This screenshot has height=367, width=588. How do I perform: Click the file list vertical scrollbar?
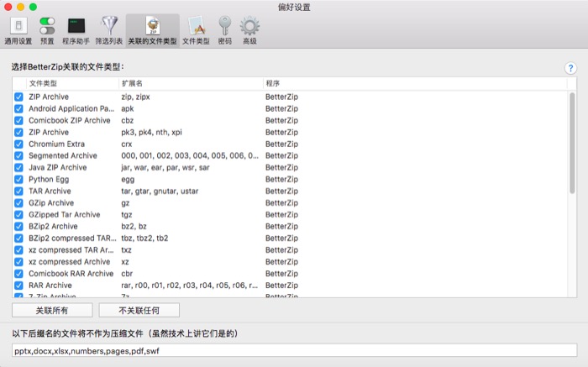click(572, 143)
